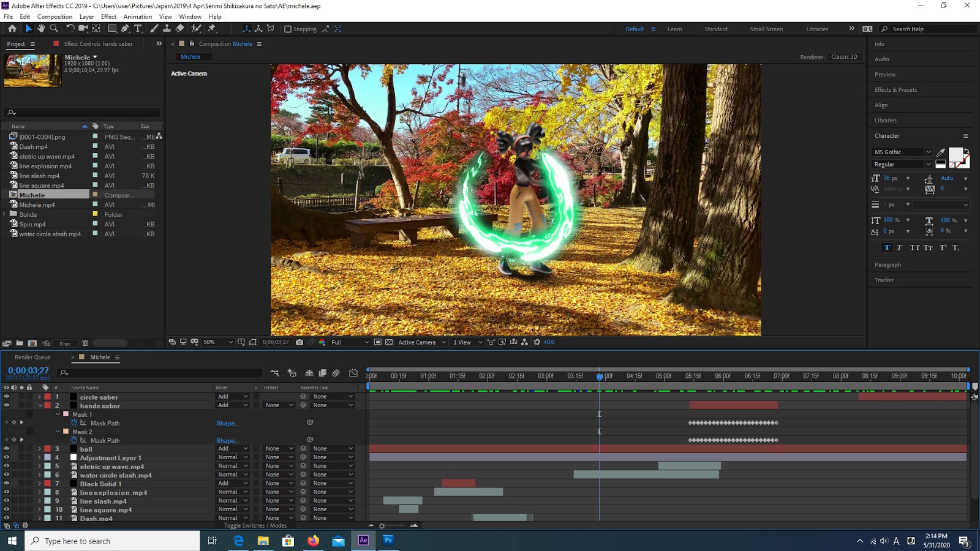Select the Clone Stamp tool
Image resolution: width=980 pixels, height=551 pixels.
[x=167, y=28]
